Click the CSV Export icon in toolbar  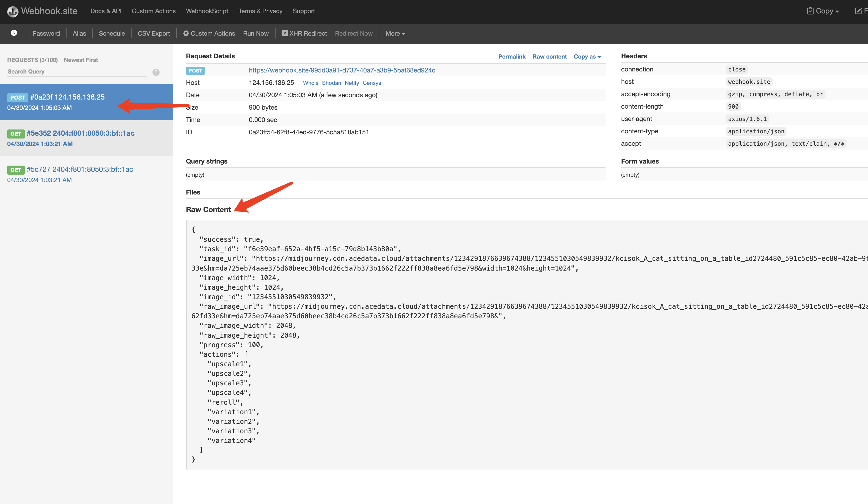click(154, 34)
